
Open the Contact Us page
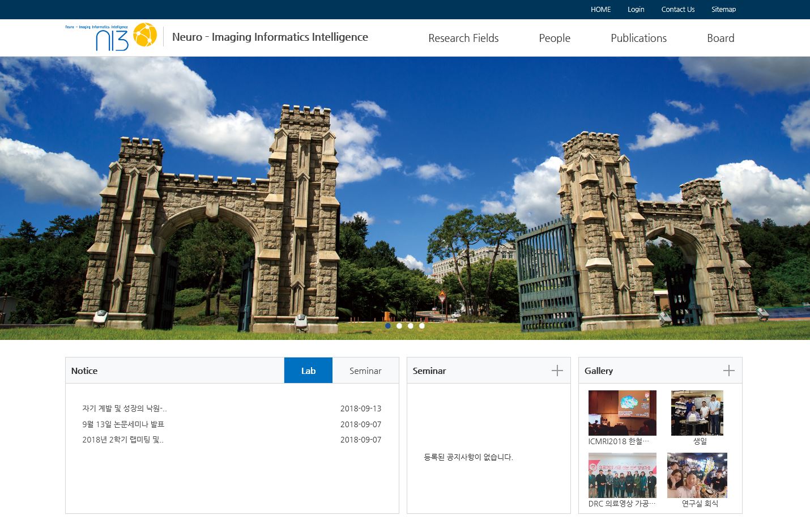point(677,10)
